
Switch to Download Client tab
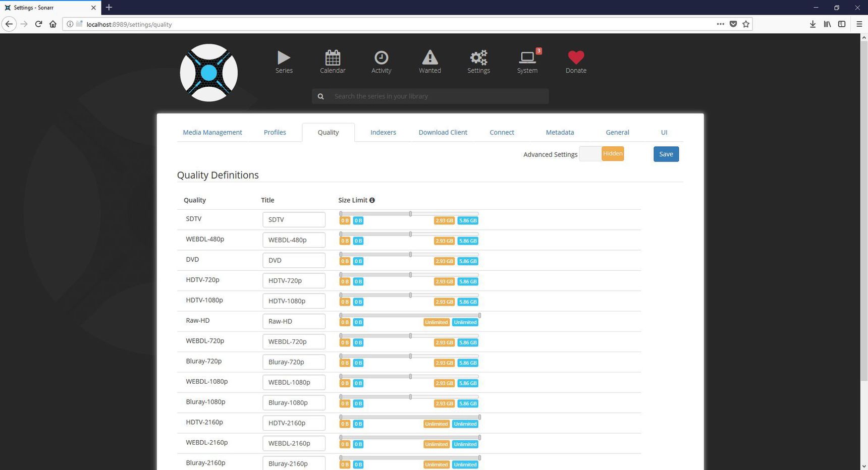[443, 132]
